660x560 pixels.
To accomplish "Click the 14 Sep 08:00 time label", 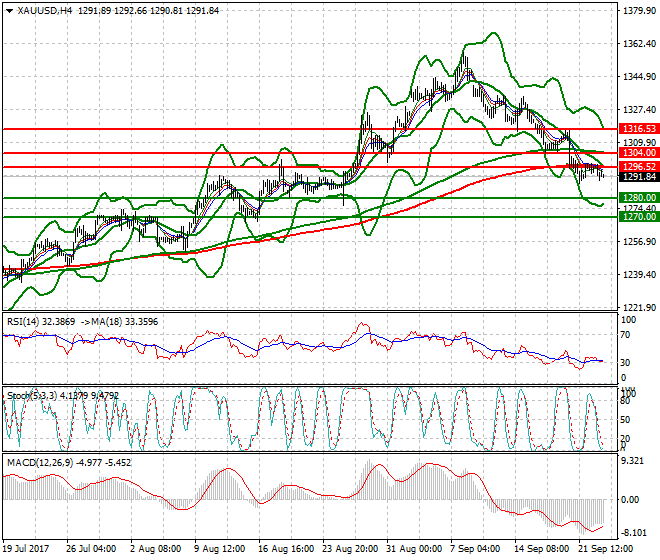I will pyautogui.click(x=541, y=549).
